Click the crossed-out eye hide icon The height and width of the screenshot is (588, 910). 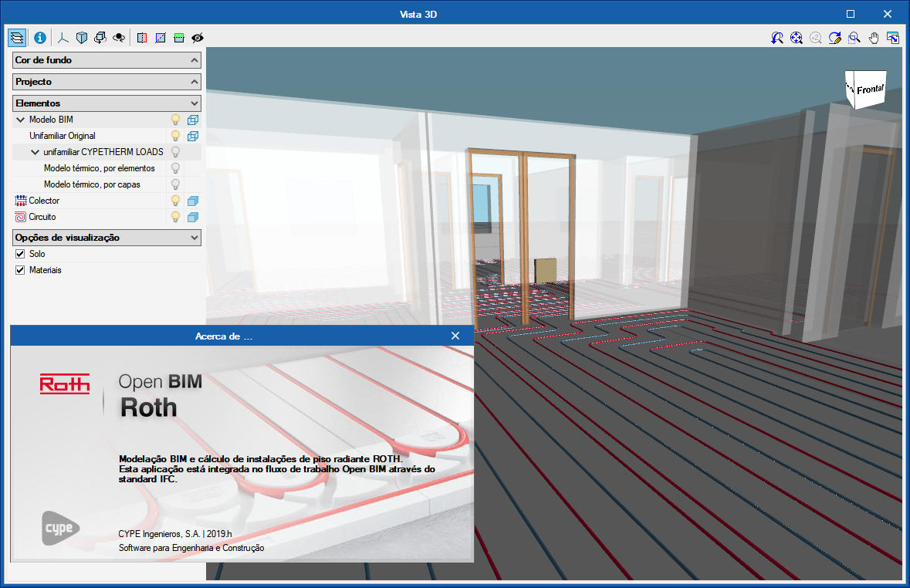[x=198, y=38]
